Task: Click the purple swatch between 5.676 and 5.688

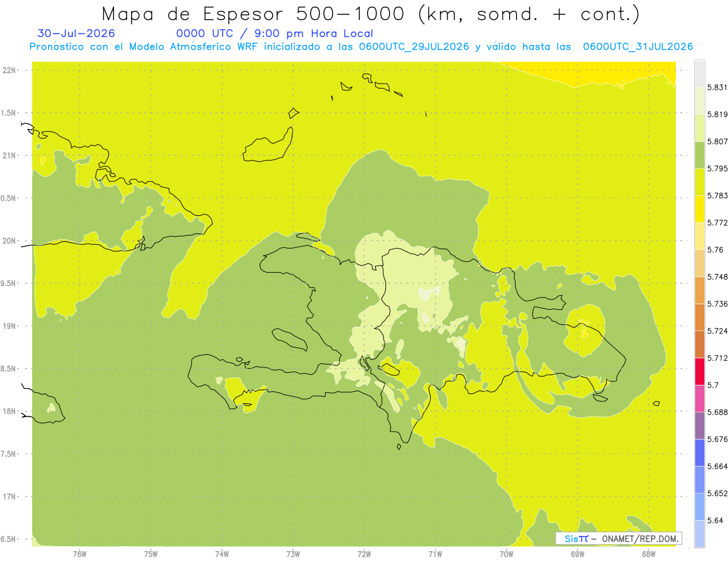Action: click(x=699, y=425)
